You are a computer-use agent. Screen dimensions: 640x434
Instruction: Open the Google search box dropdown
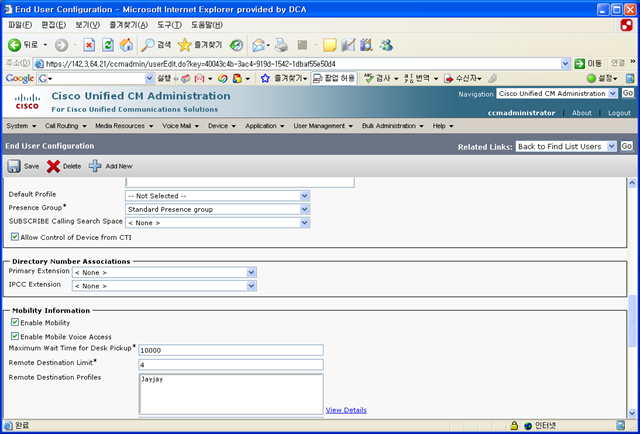coord(149,78)
